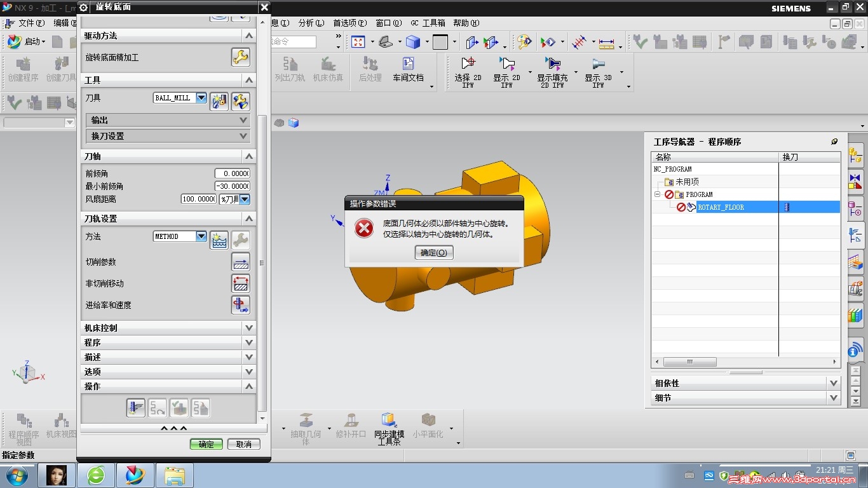
Task: Collapse the 刀轨设置 section
Action: tap(168, 219)
